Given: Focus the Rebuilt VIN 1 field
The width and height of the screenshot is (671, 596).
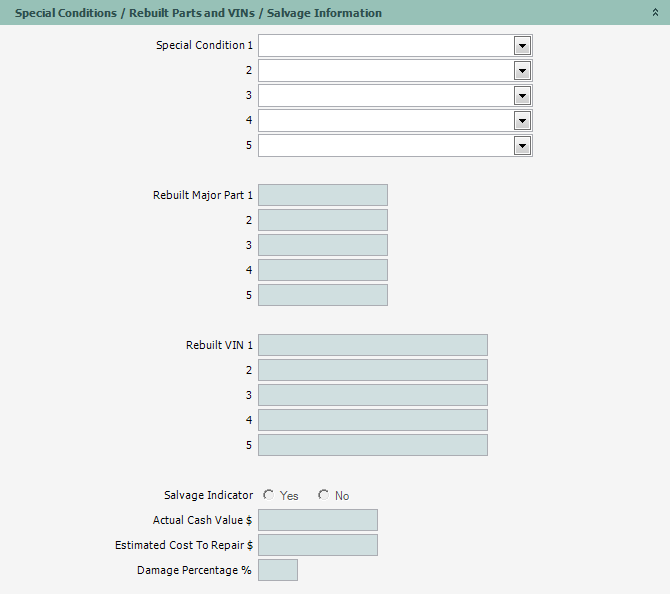Looking at the screenshot, I should pos(373,345).
